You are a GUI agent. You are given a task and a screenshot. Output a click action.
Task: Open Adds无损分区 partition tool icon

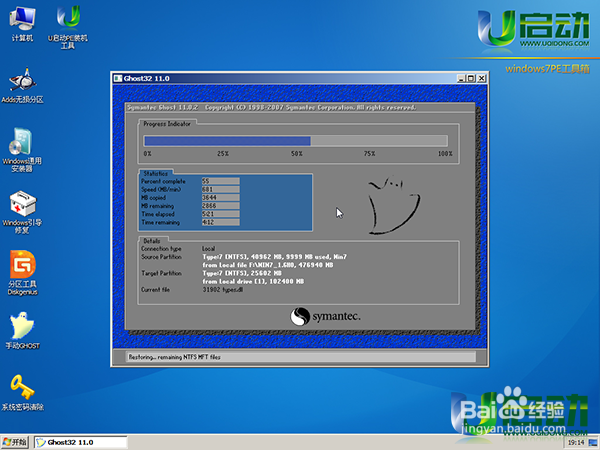click(23, 85)
